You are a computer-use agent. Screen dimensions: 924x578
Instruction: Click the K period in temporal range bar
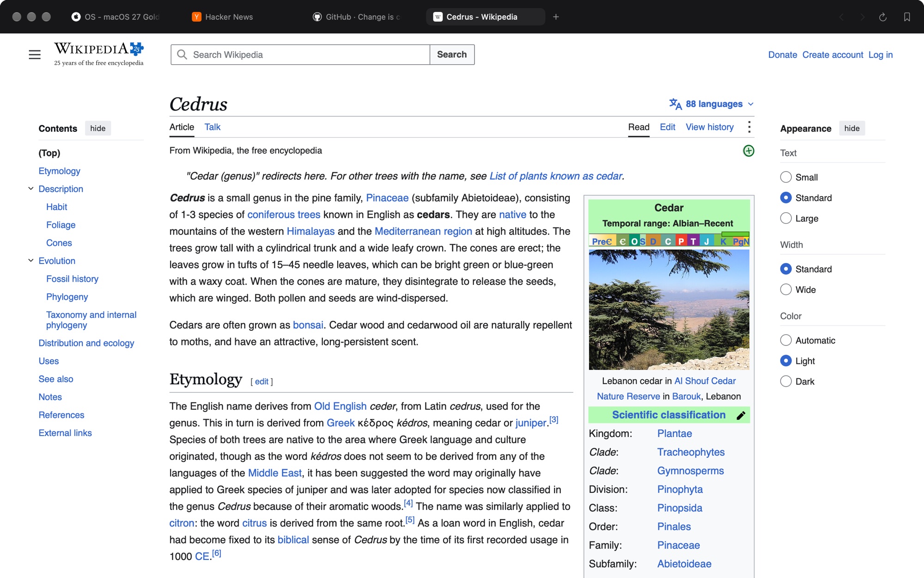723,241
